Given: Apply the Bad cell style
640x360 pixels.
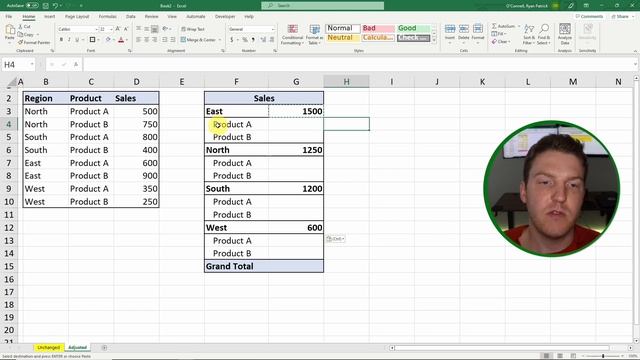Looking at the screenshot, I should (378, 28).
